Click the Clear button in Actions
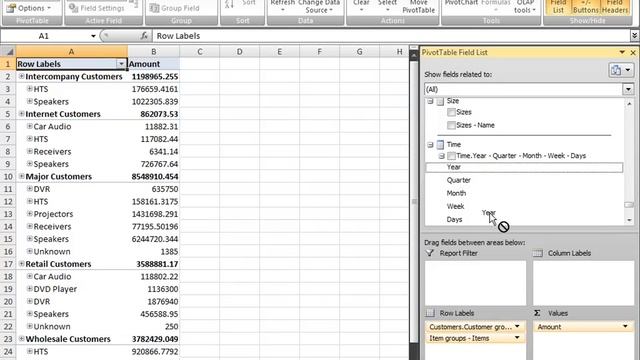The image size is (640, 360). click(x=361, y=6)
